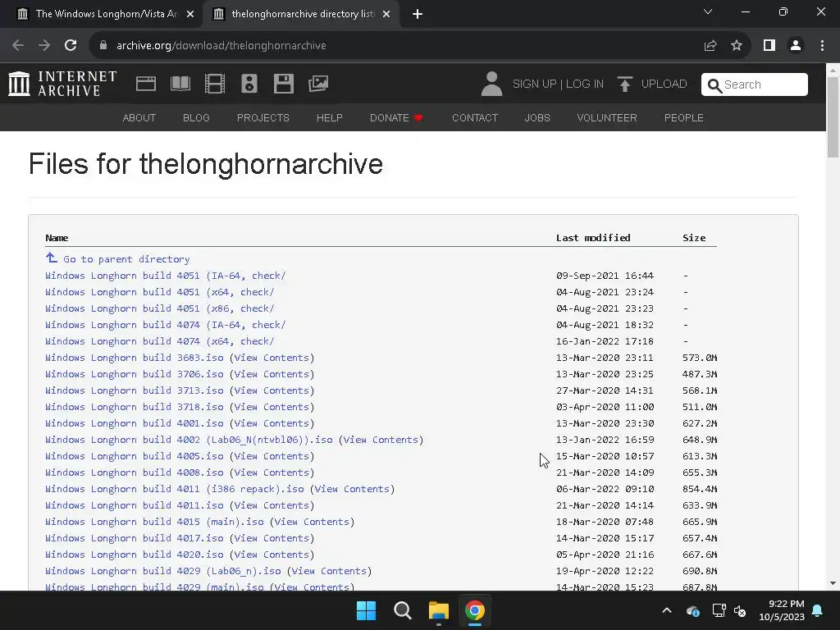
Task: Click the browser Forward arrow
Action: 44,46
